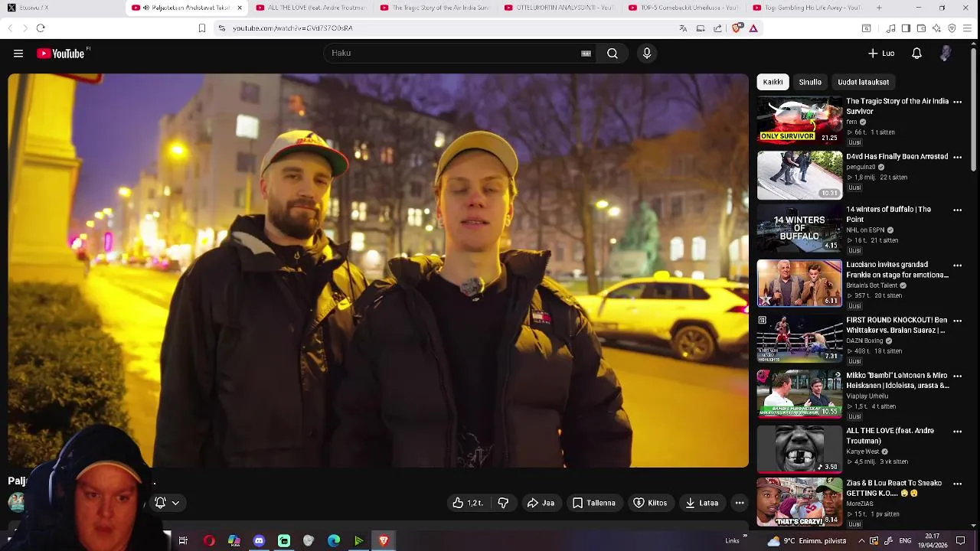
Task: Send thanks with the Kiitos button
Action: (x=650, y=503)
